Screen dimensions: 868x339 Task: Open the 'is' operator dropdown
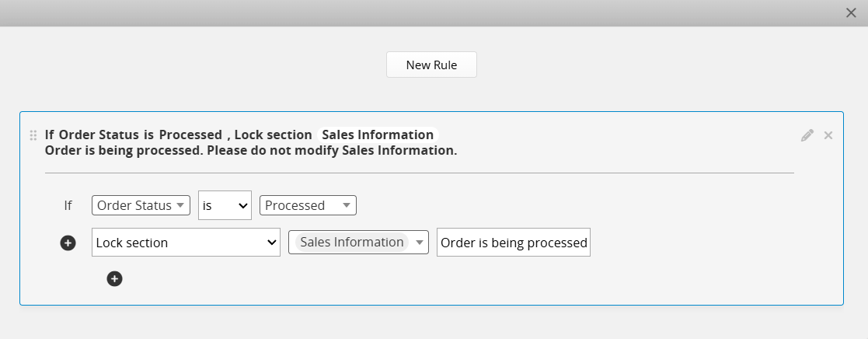[x=225, y=205]
